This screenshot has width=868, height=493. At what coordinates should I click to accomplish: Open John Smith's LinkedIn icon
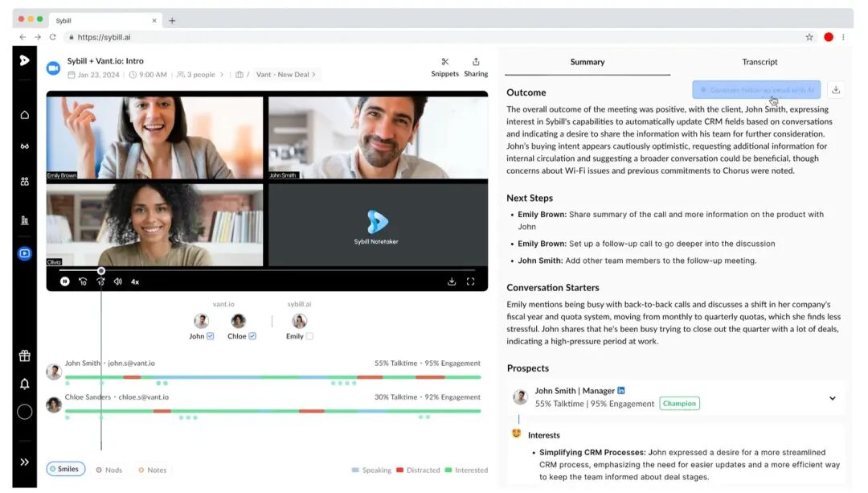[x=621, y=391]
